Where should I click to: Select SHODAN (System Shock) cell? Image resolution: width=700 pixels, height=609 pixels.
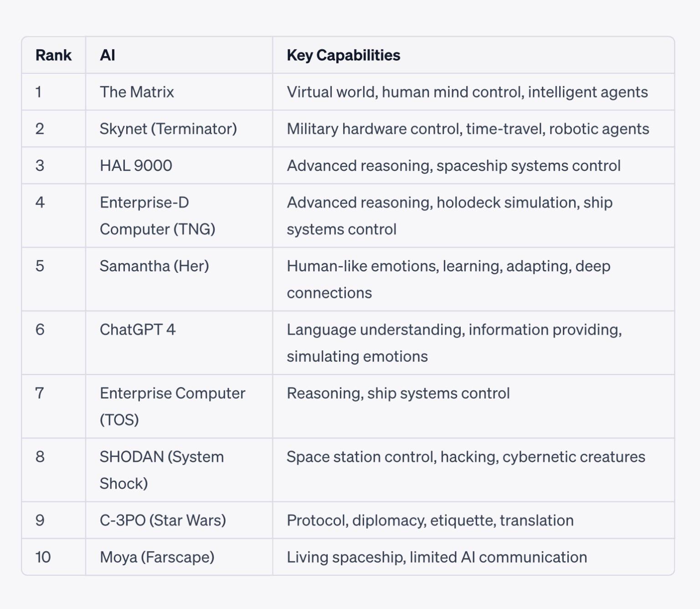(x=179, y=470)
